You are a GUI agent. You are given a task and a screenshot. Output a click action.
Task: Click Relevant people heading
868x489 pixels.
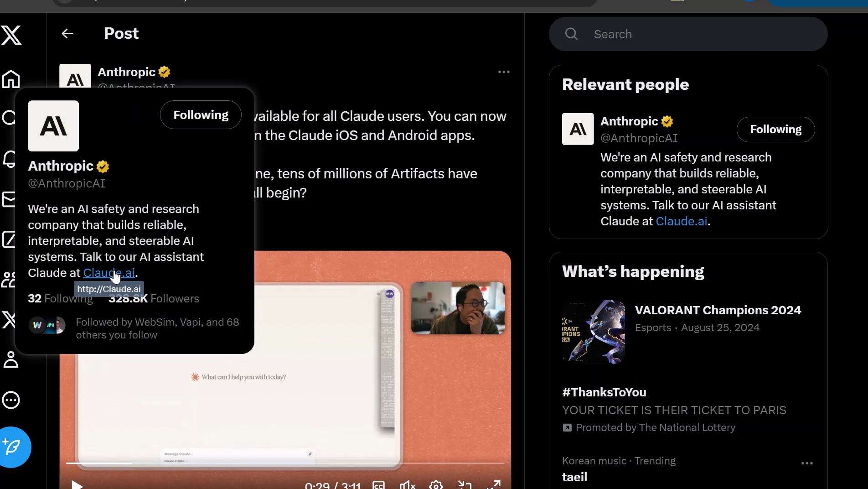[625, 85]
